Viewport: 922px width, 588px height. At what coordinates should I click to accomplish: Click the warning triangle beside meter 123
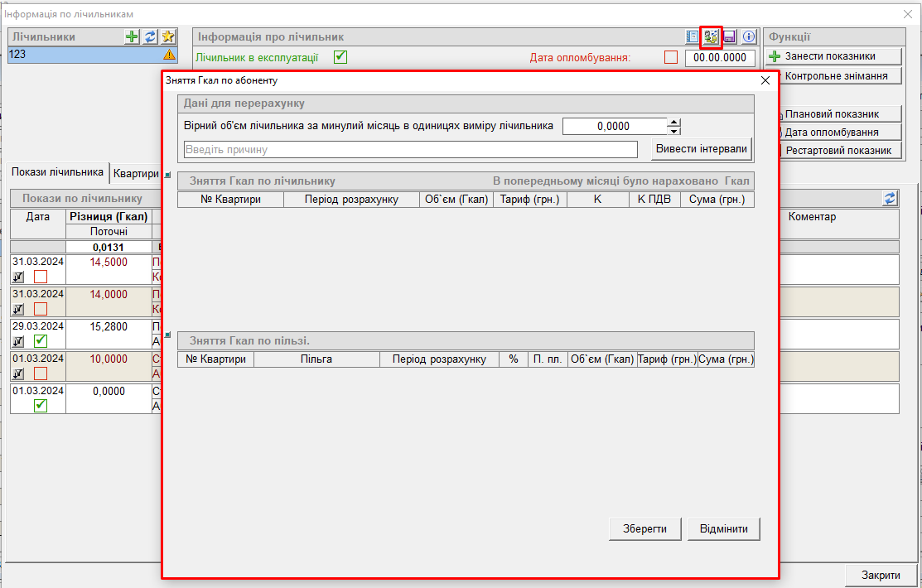(x=169, y=55)
